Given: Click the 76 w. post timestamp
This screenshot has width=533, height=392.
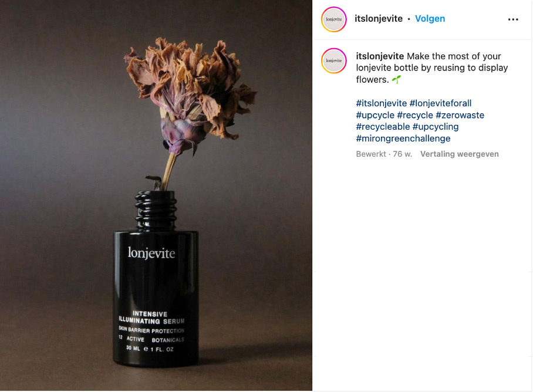Looking at the screenshot, I should click(403, 154).
